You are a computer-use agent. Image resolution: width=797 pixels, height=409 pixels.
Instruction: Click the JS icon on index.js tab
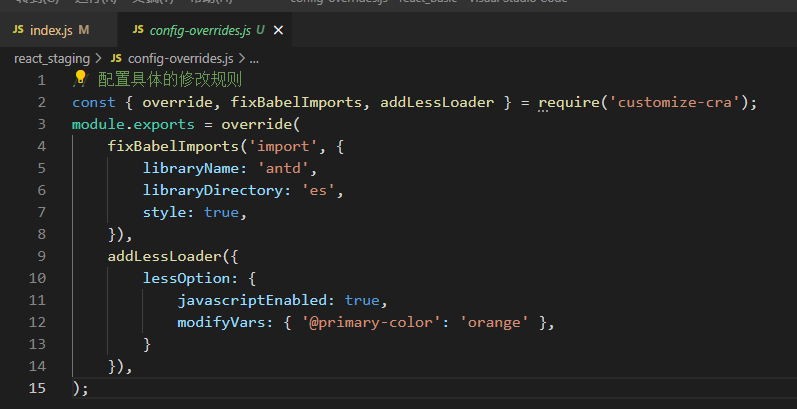pos(18,30)
